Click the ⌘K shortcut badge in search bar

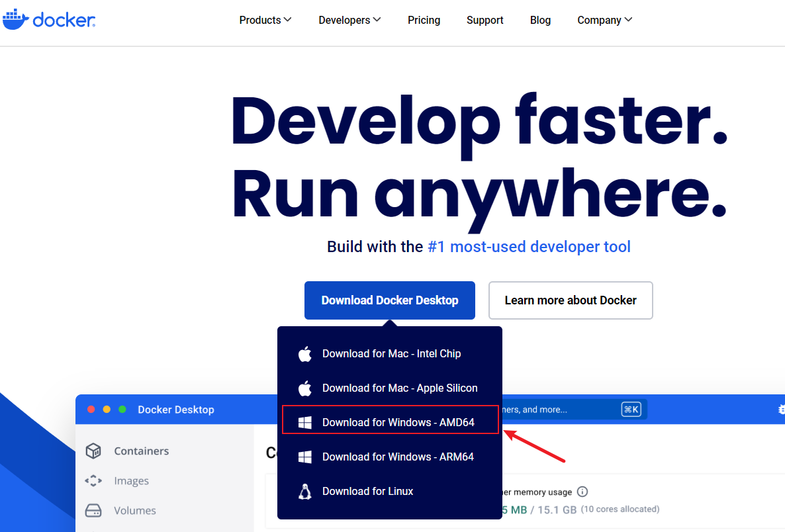pos(631,410)
